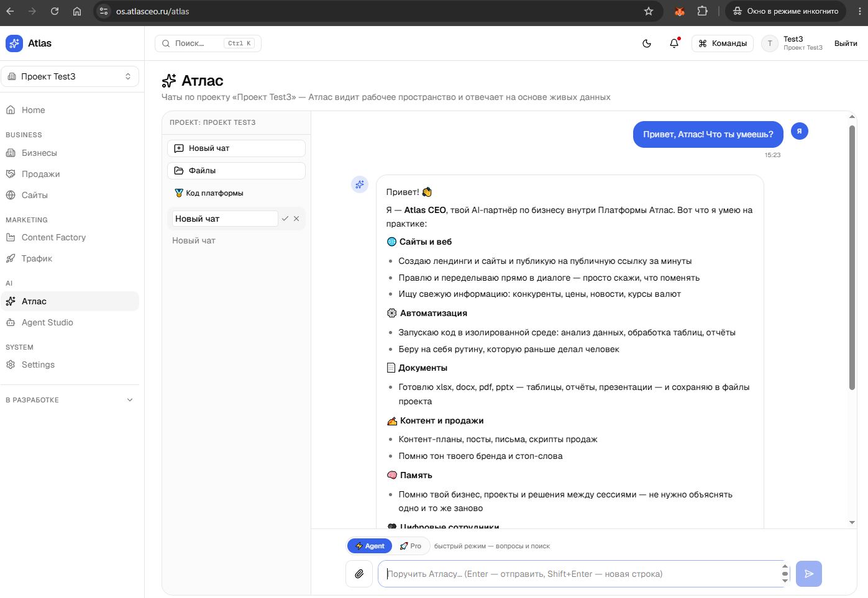The image size is (868, 598).
Task: Open Трафик in the sidebar
Action: tap(70, 258)
